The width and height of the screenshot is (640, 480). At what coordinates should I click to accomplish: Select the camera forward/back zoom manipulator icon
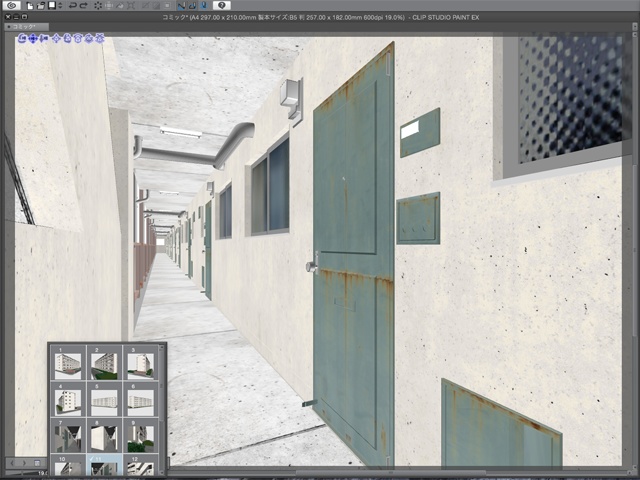click(44, 38)
